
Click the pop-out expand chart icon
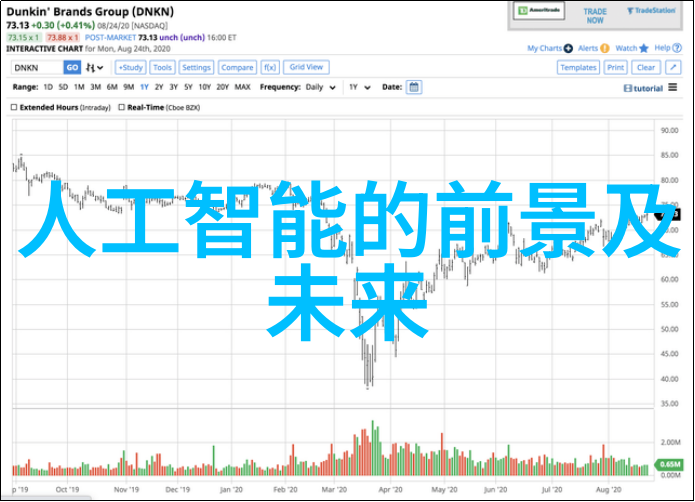point(673,67)
